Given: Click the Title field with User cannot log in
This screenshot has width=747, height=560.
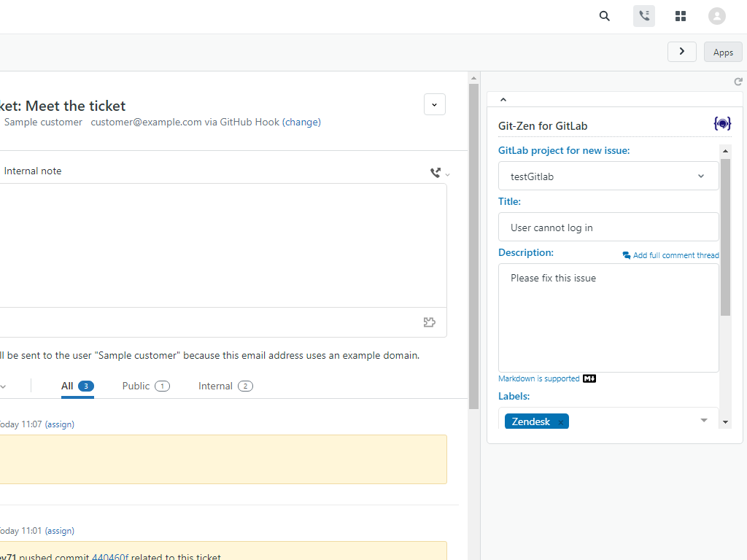Looking at the screenshot, I should [x=608, y=227].
